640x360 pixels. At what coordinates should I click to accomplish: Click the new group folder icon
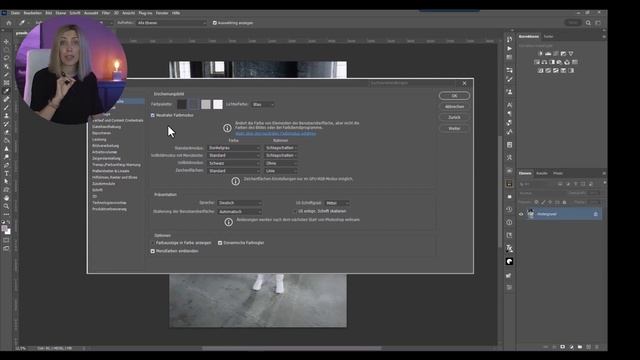(580, 347)
